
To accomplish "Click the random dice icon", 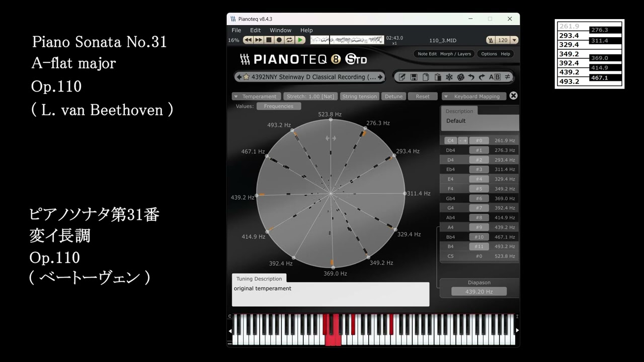I will point(460,77).
